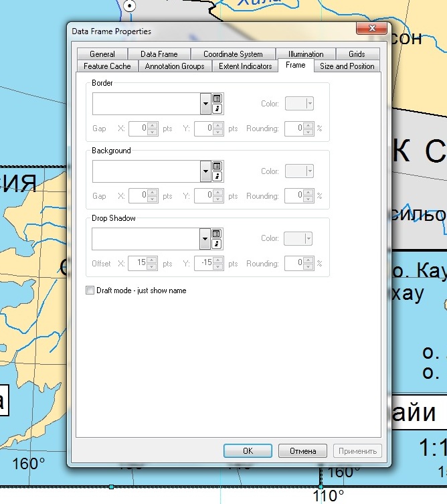Expand the Border style dropdown
Viewport: 447px width, 504px height.
[205, 104]
